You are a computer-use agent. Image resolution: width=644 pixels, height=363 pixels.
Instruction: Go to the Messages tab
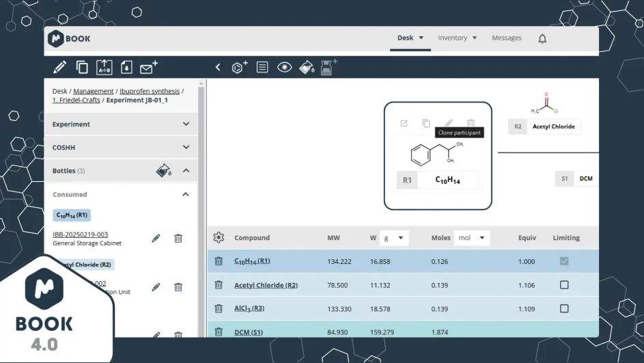point(507,38)
